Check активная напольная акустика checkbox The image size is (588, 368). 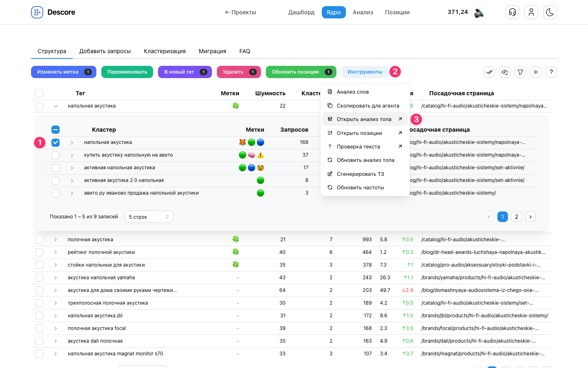coord(56,168)
